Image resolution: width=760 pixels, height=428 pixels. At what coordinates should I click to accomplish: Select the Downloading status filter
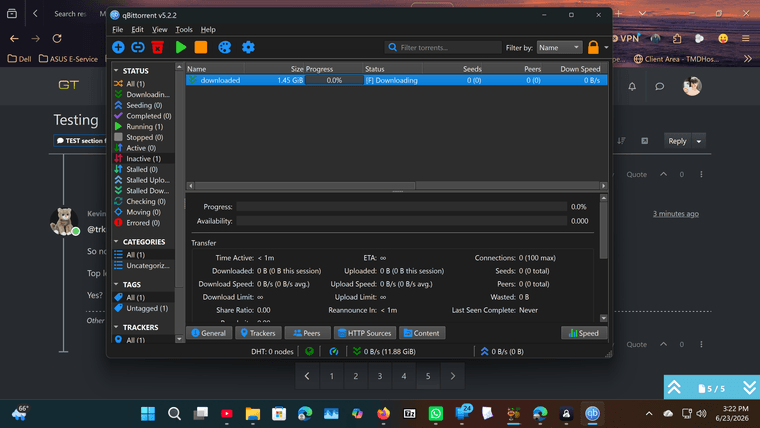click(x=143, y=95)
